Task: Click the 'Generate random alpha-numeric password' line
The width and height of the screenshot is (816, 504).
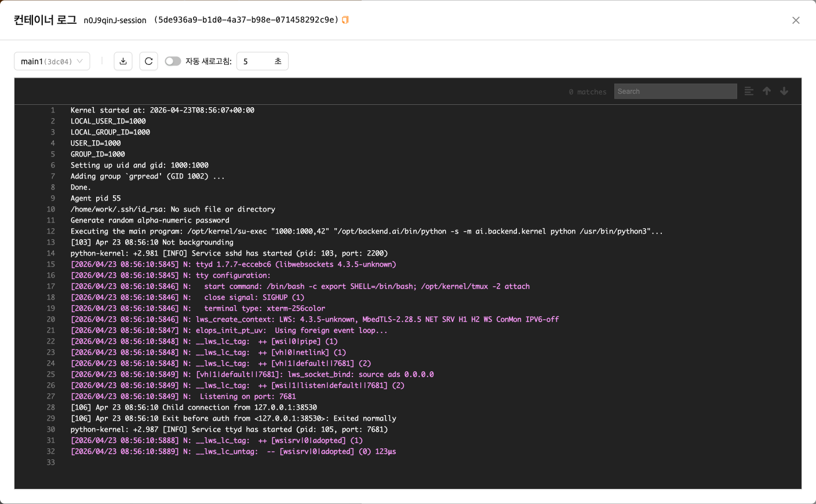Action: pos(150,220)
